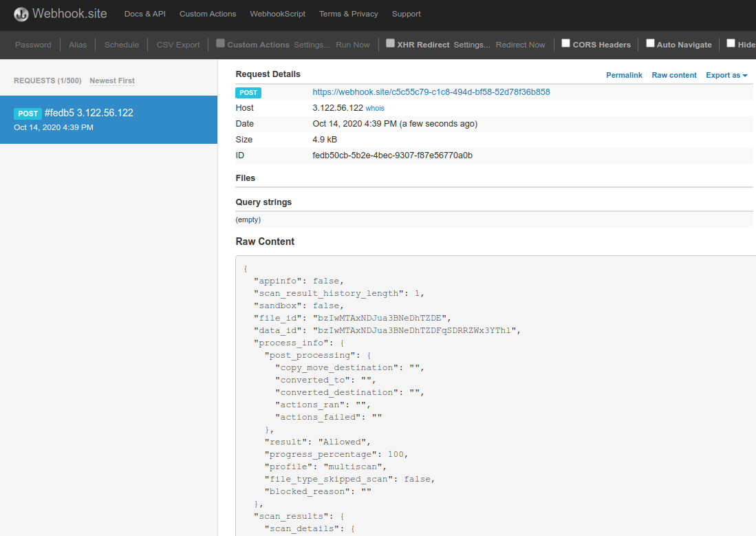
Task: Click the Webhook.site brand name
Action: tap(70, 14)
